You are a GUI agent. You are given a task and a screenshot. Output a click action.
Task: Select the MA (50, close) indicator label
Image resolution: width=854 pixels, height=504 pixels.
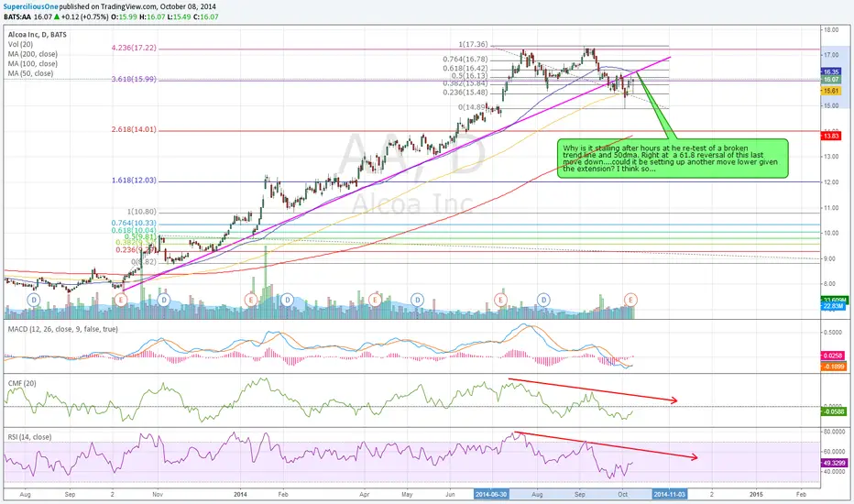point(30,73)
